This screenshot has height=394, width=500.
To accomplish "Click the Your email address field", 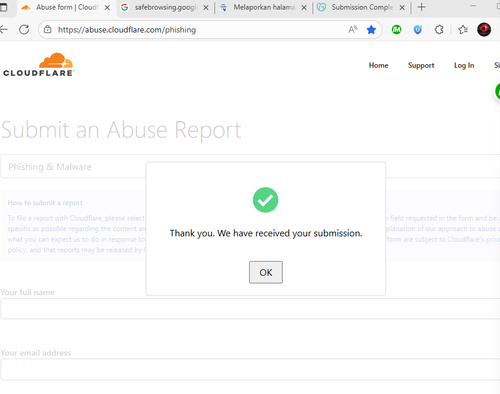I will 250,369.
